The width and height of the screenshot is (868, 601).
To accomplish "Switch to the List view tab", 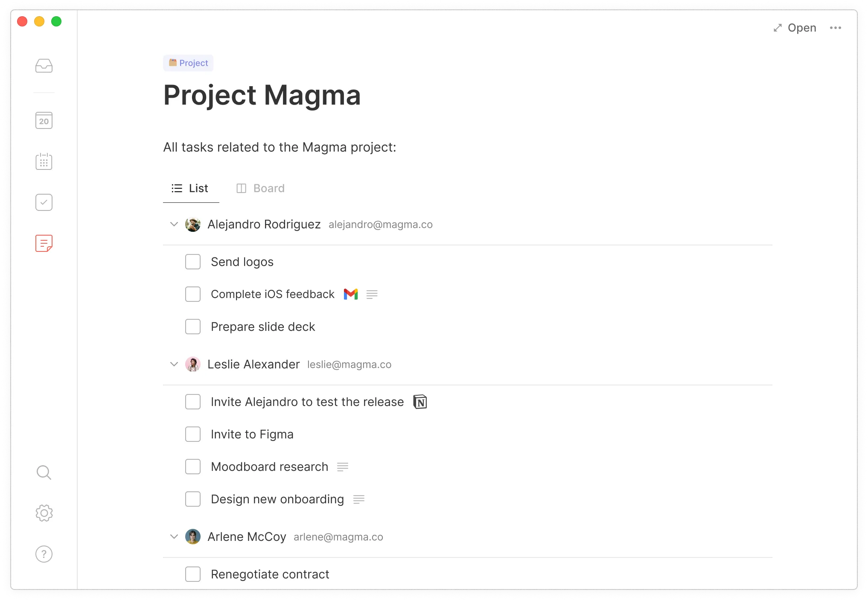I will (x=190, y=188).
